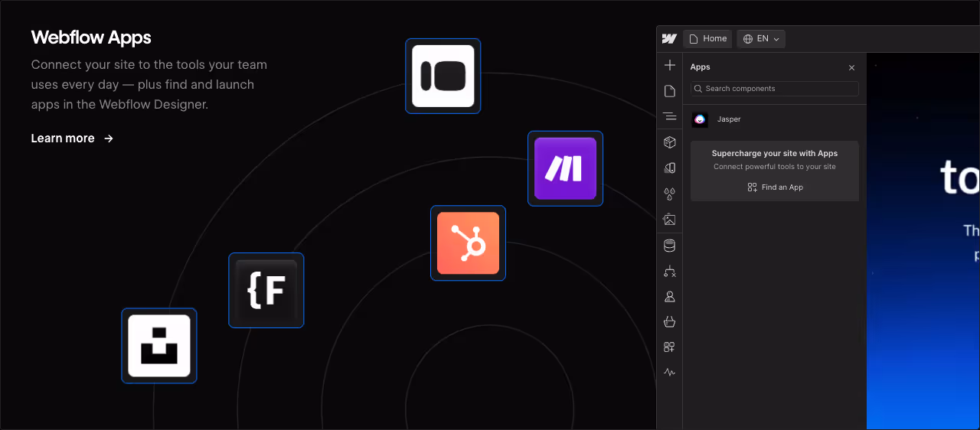Click the orange HubSpot app tile
This screenshot has height=430, width=980.
468,243
